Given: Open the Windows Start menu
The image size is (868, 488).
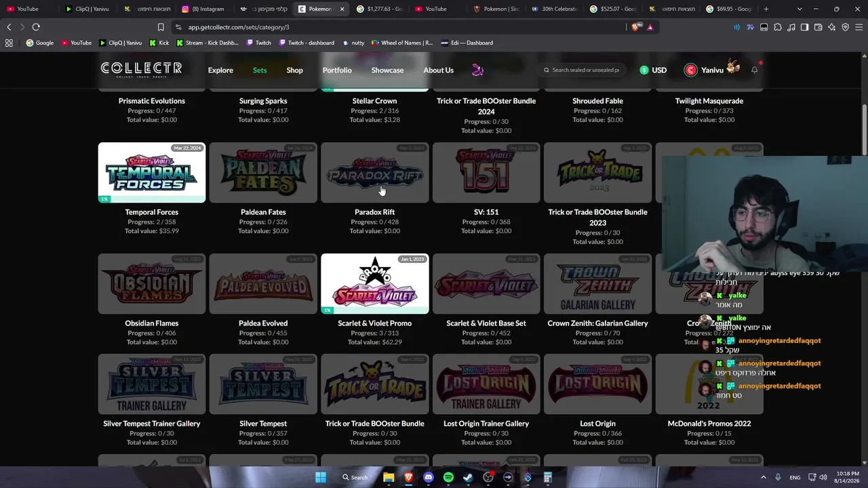Looking at the screenshot, I should point(321,477).
